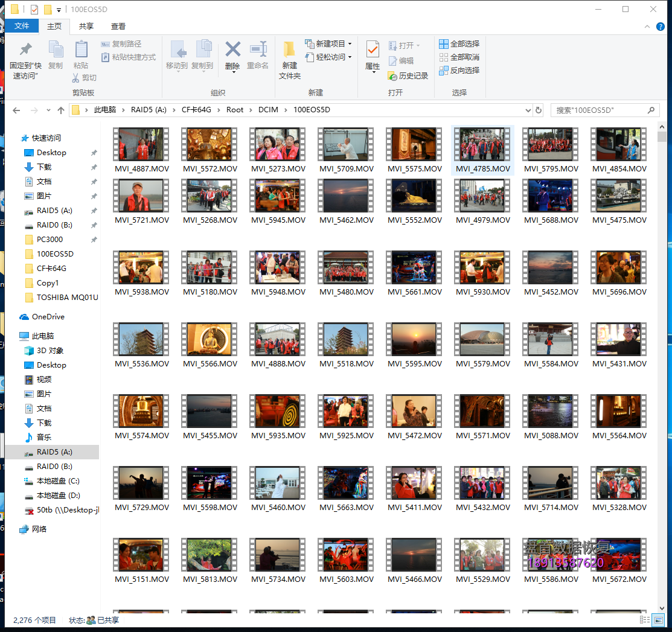Click Select all (全部选择) button
This screenshot has height=632, width=672.
tap(459, 43)
